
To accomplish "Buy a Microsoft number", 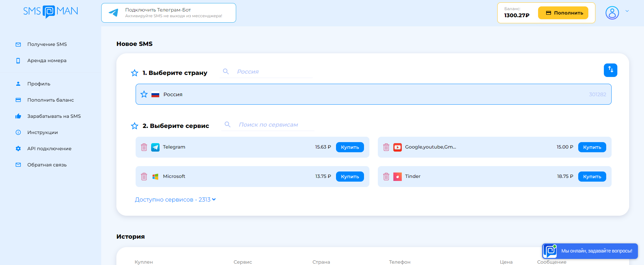I will click(350, 177).
